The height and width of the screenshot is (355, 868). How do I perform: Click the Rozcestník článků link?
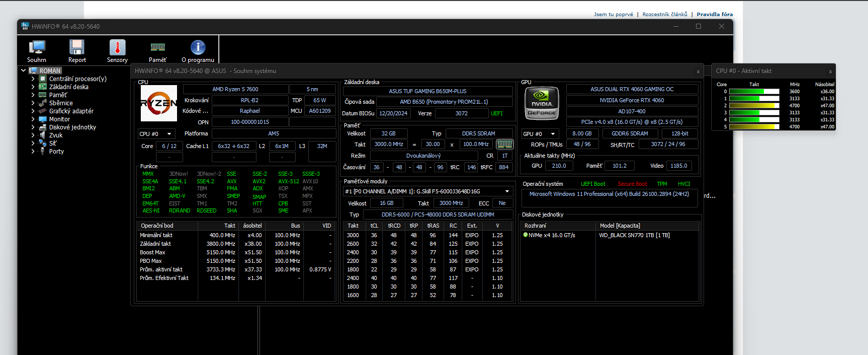coord(664,14)
